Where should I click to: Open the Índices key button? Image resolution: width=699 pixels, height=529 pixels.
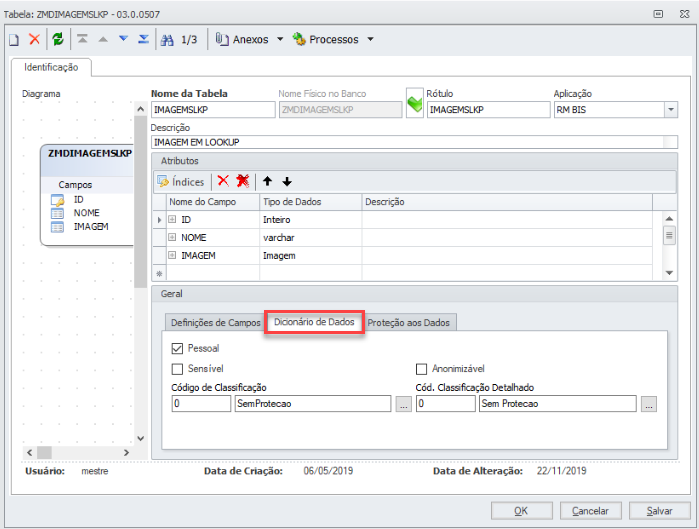click(x=181, y=181)
